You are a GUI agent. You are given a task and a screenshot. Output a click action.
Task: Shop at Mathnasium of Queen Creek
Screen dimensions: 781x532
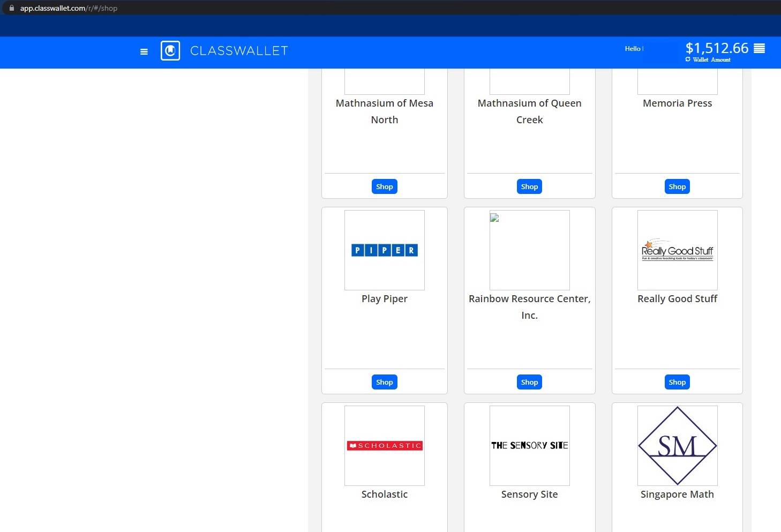529,186
